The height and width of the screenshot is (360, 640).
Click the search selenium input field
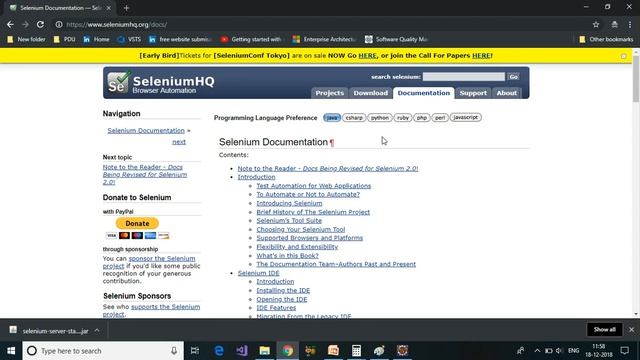click(x=464, y=77)
